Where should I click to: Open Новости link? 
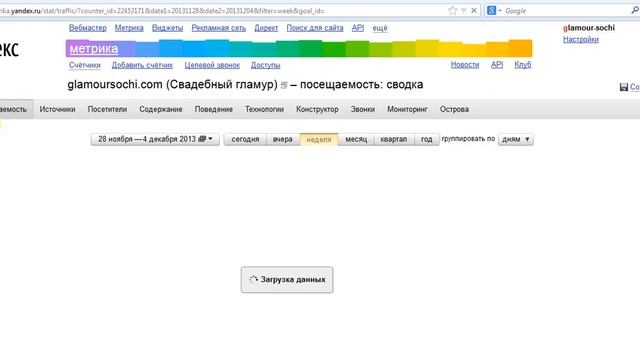click(465, 64)
